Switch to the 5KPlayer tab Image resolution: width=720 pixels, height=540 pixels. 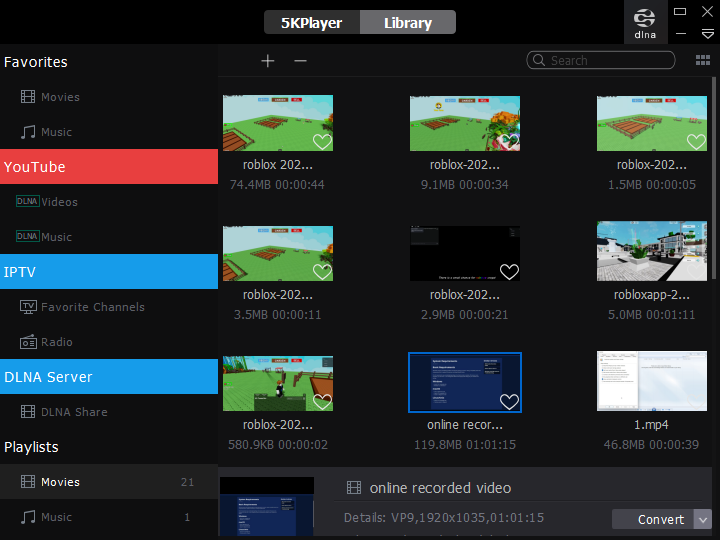pyautogui.click(x=311, y=23)
